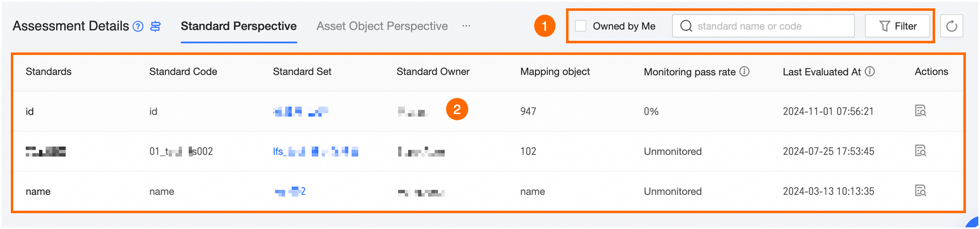Click the search magnifier icon
This screenshot has width=980, height=229.
(686, 26)
